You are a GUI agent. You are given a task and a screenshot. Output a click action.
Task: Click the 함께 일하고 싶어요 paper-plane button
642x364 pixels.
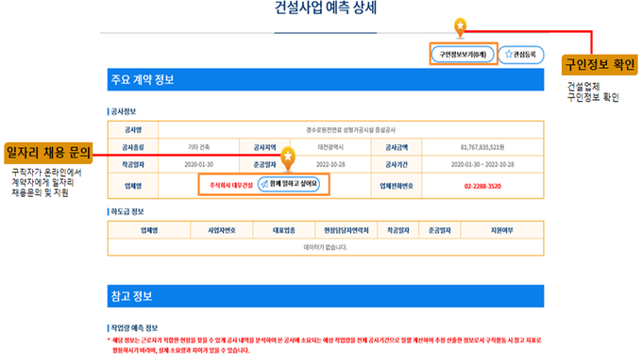click(x=289, y=184)
